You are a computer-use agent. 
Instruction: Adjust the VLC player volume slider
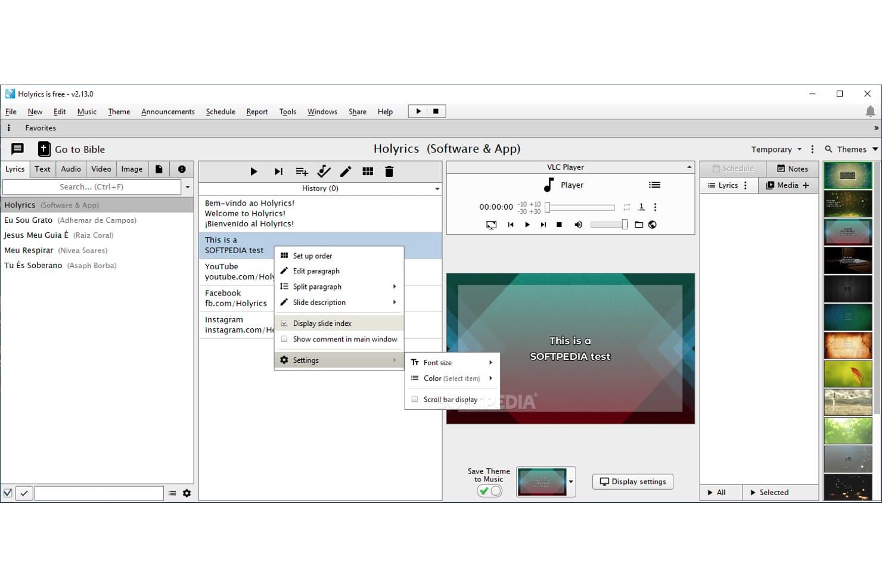pyautogui.click(x=609, y=225)
